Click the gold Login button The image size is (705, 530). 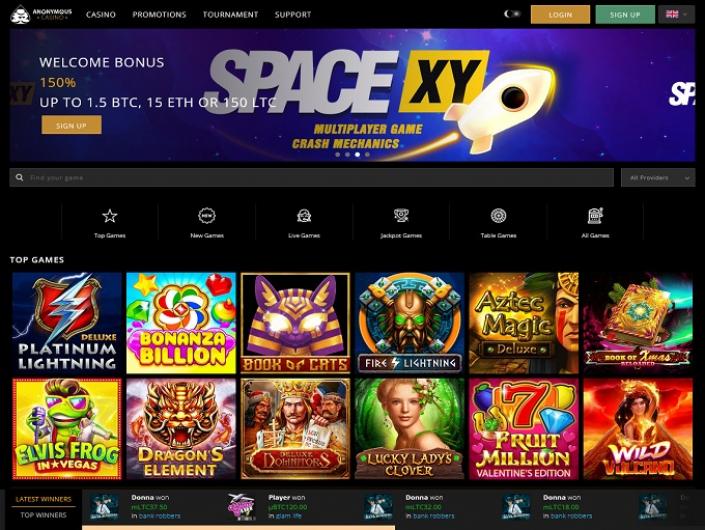click(x=560, y=14)
